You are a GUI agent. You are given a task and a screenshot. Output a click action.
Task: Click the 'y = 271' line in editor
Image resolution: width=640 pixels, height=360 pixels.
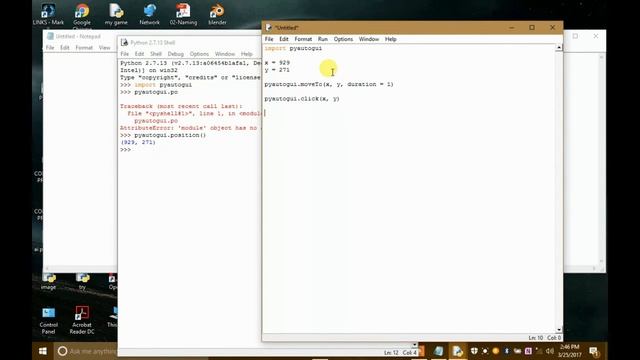(x=277, y=70)
